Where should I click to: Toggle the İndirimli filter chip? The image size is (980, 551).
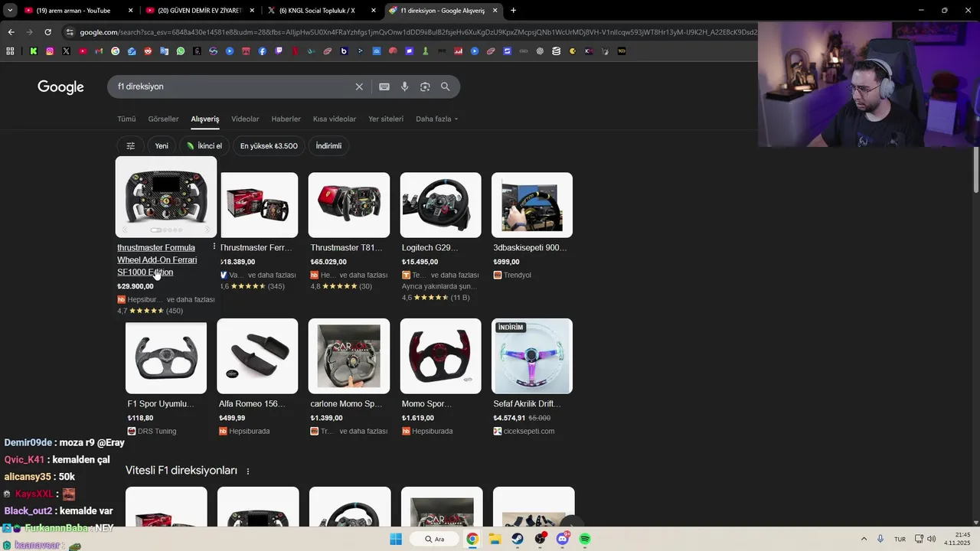pyautogui.click(x=328, y=145)
